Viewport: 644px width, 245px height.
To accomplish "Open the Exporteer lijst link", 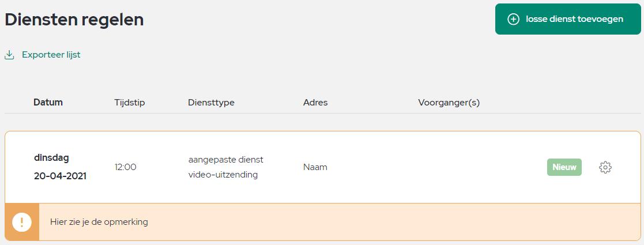I will coord(51,55).
